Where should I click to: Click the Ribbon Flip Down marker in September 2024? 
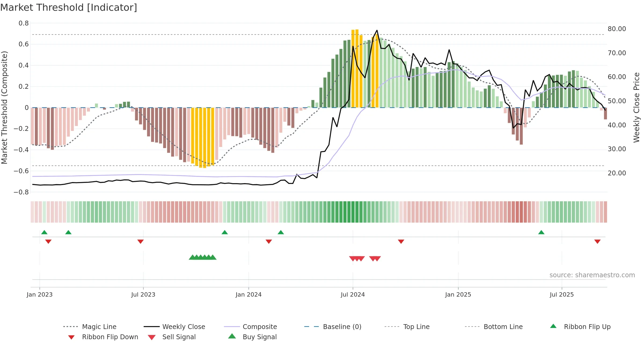[401, 242]
